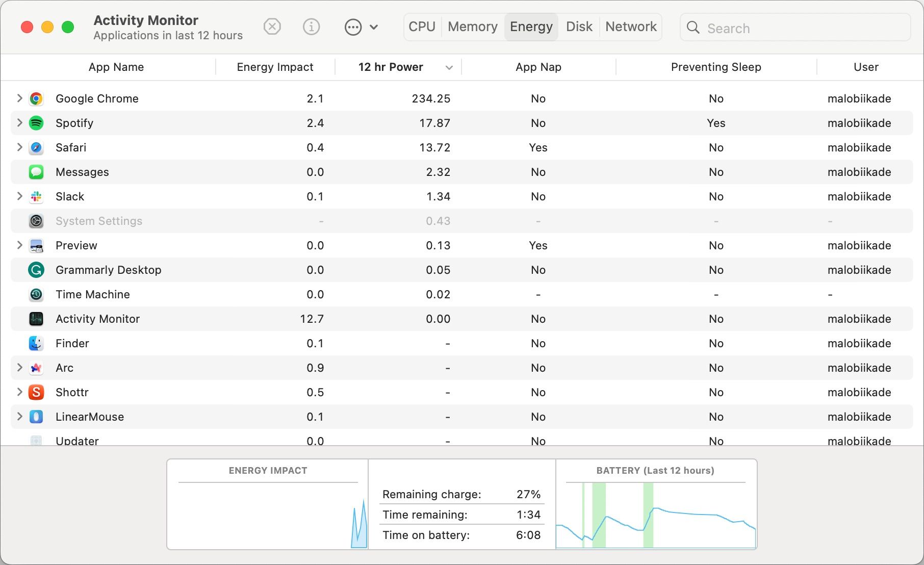This screenshot has height=565, width=924.
Task: Open process info via the Inspect icon
Action: point(311,27)
